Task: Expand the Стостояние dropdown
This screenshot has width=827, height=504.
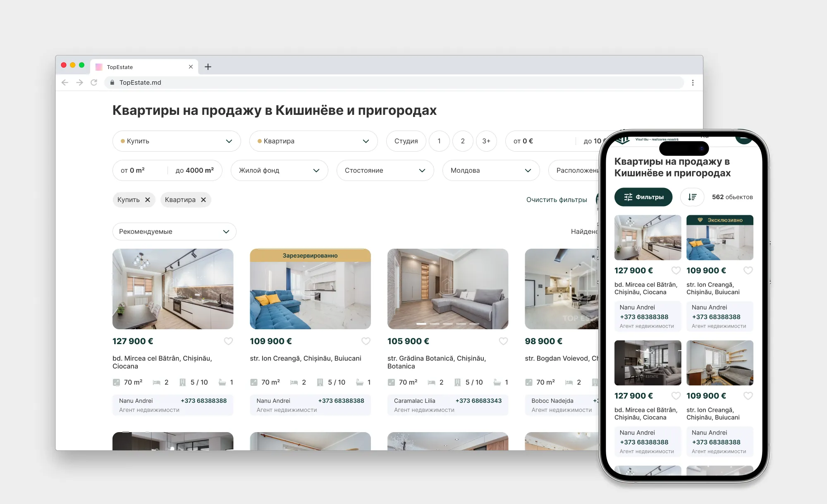Action: click(x=385, y=171)
